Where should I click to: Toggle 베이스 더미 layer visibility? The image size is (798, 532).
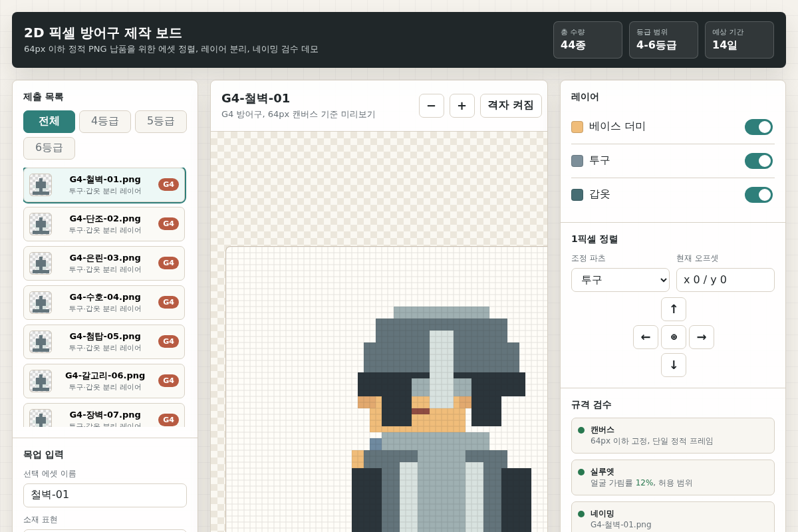point(759,127)
